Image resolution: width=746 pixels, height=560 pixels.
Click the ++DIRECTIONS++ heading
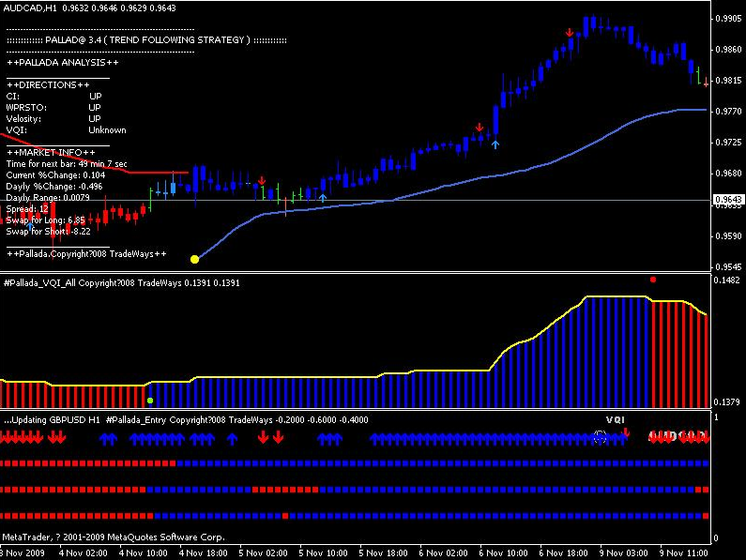point(48,84)
